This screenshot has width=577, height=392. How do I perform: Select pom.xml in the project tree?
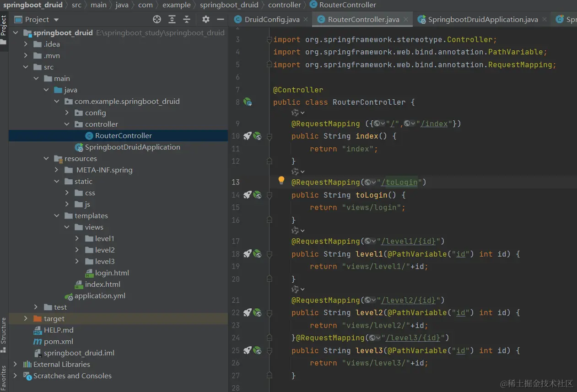point(58,342)
